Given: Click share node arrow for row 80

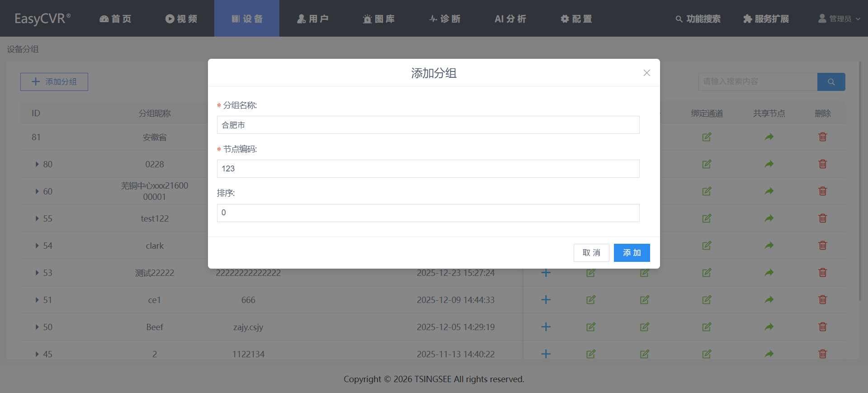Looking at the screenshot, I should 769,164.
